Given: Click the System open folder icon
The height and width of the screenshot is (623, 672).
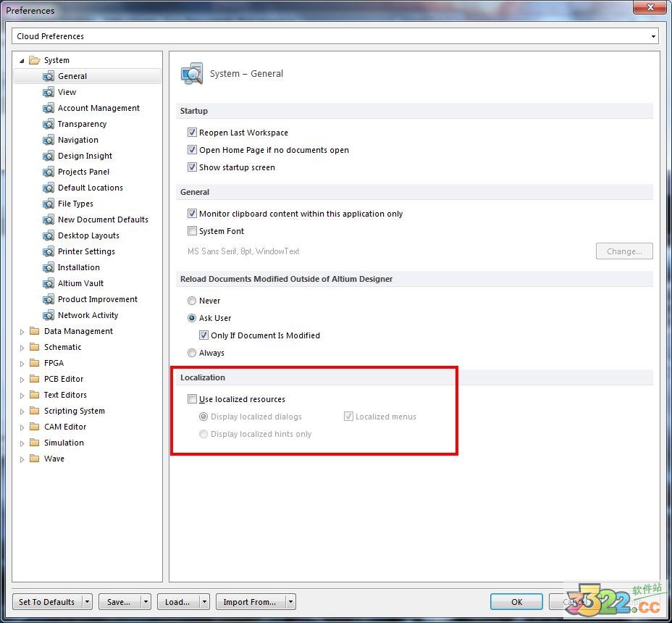Looking at the screenshot, I should pos(34,60).
